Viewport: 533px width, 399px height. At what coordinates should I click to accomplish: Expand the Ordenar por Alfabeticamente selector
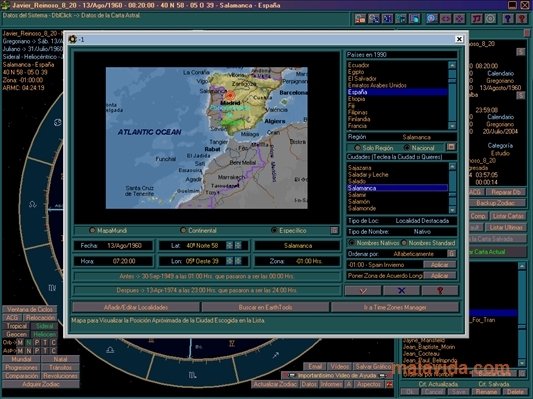click(x=451, y=254)
